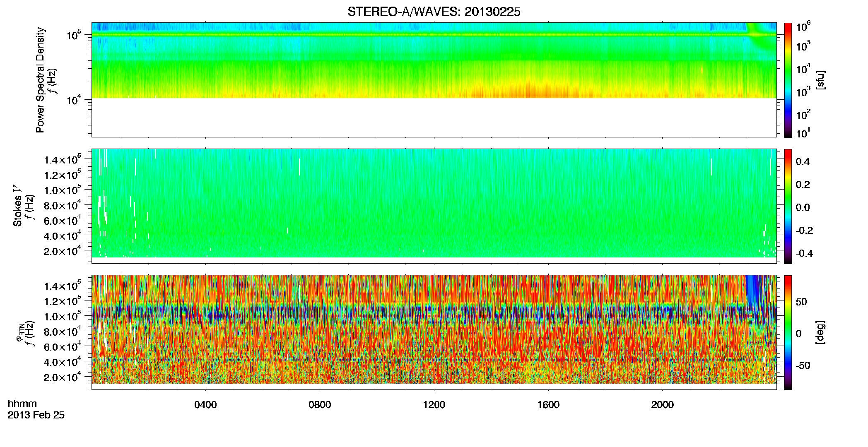Click the 0400 time tick label
The width and height of the screenshot is (868, 447).
click(x=205, y=405)
